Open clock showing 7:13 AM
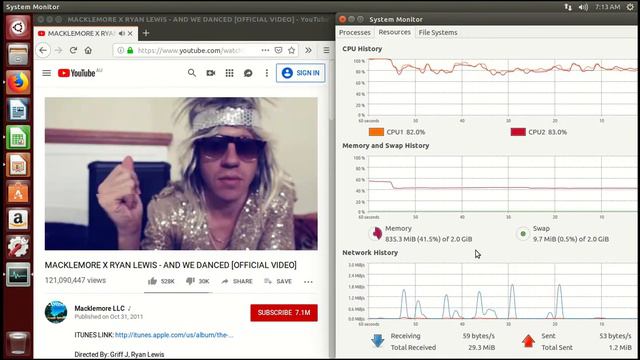This screenshot has width=640, height=360. click(x=607, y=7)
